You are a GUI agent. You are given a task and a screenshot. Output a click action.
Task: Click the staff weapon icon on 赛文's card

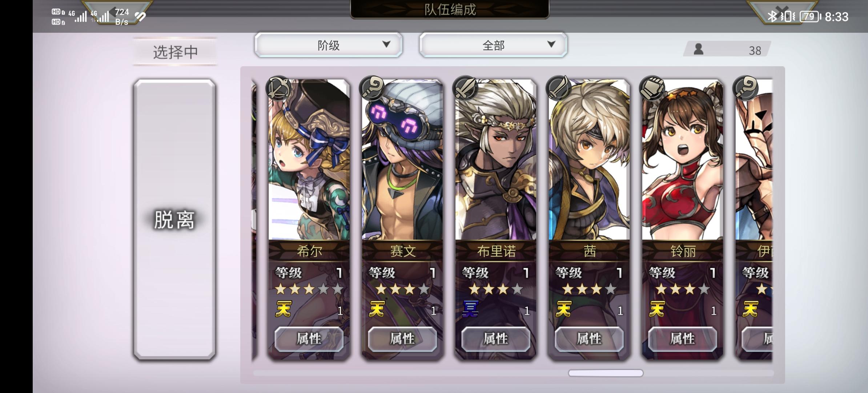pos(372,88)
